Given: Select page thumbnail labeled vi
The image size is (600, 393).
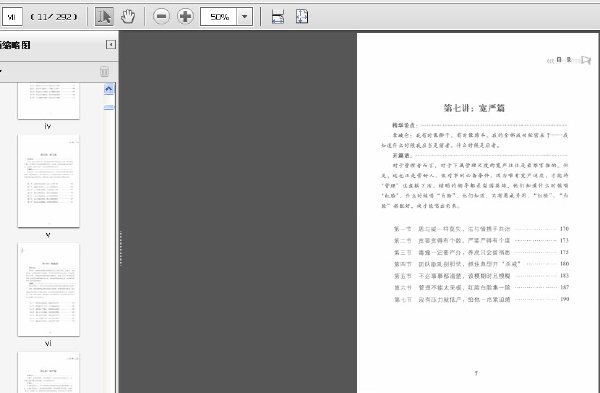Looking at the screenshot, I should [x=49, y=290].
